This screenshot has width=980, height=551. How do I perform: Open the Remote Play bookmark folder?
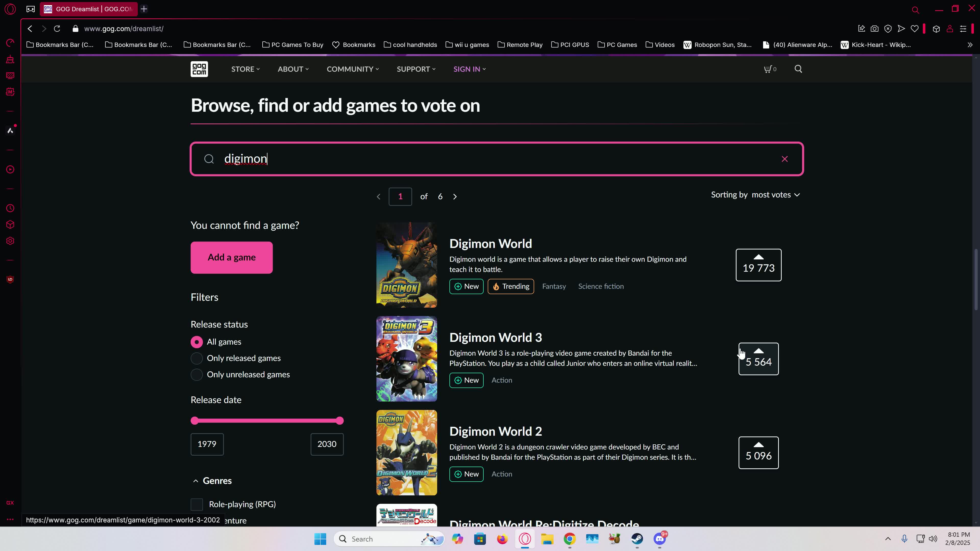[x=520, y=45]
